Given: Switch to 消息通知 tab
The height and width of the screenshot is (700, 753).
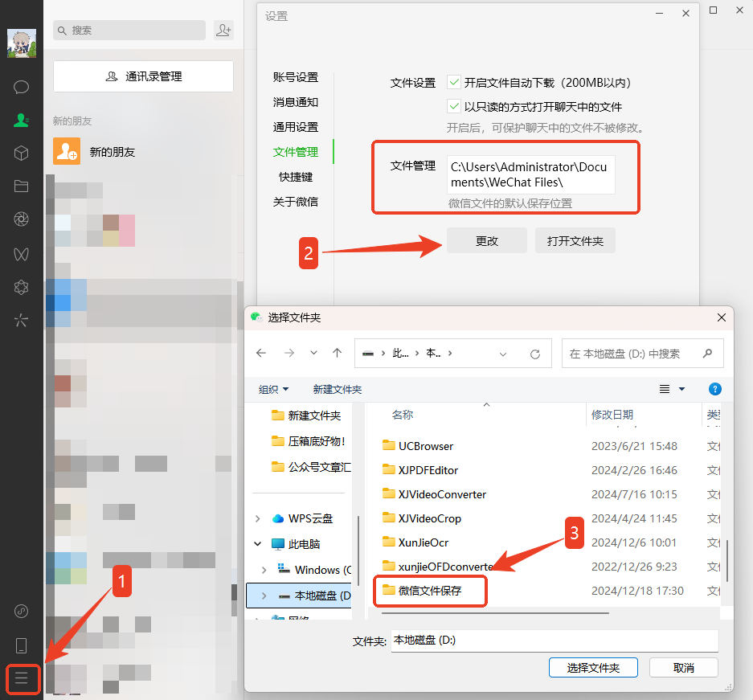Looking at the screenshot, I should [x=296, y=102].
